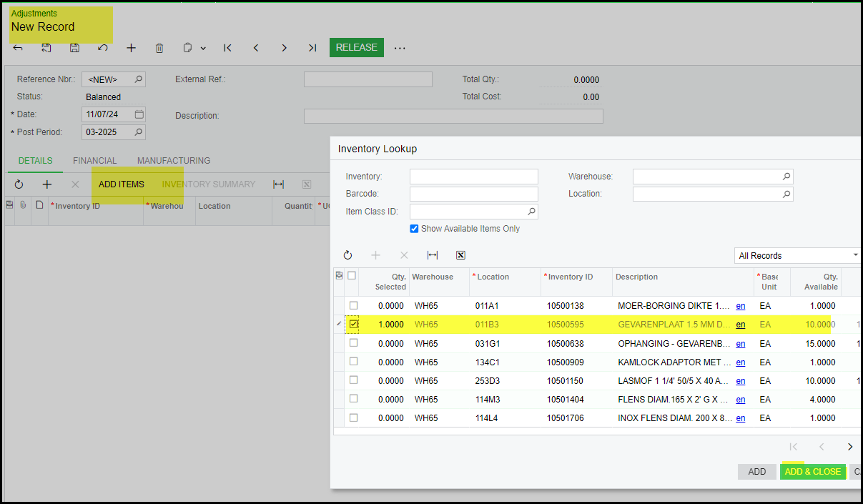Click the Add New Record plus icon
The height and width of the screenshot is (504, 863).
click(131, 48)
